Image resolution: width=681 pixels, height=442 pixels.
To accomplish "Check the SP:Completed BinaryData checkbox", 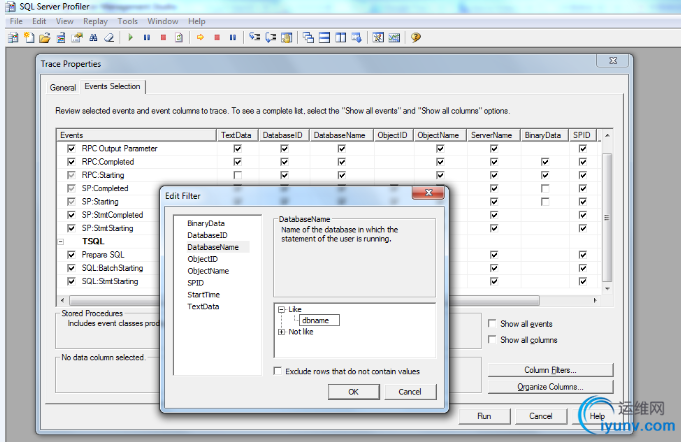I will tap(545, 188).
